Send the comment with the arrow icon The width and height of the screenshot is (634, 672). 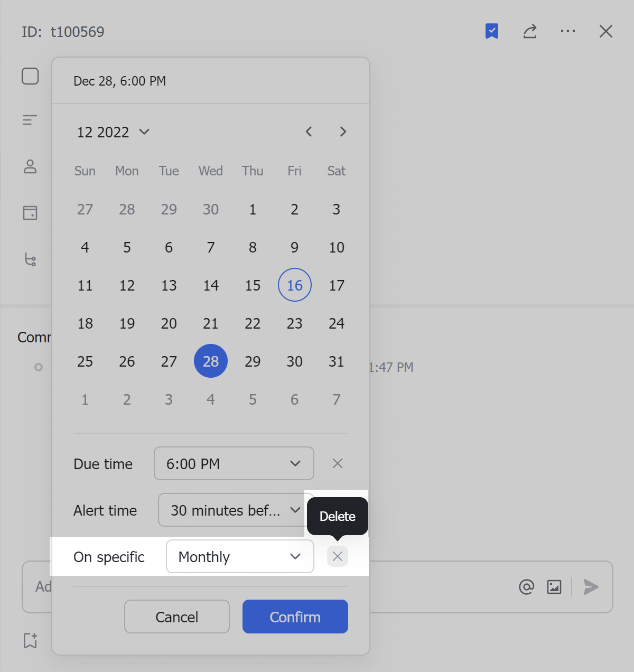point(591,587)
